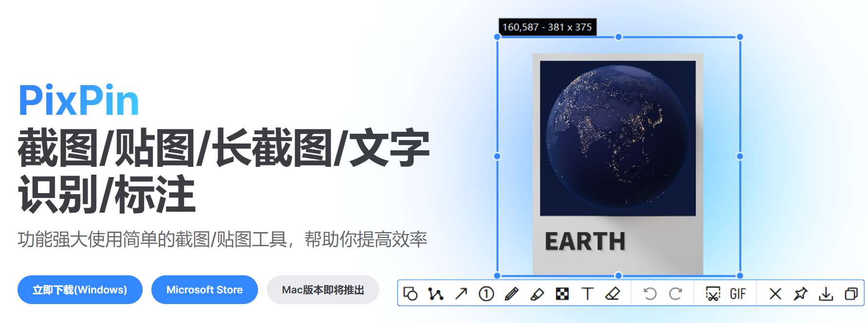
Task: Select the text tool
Action: pos(588,293)
